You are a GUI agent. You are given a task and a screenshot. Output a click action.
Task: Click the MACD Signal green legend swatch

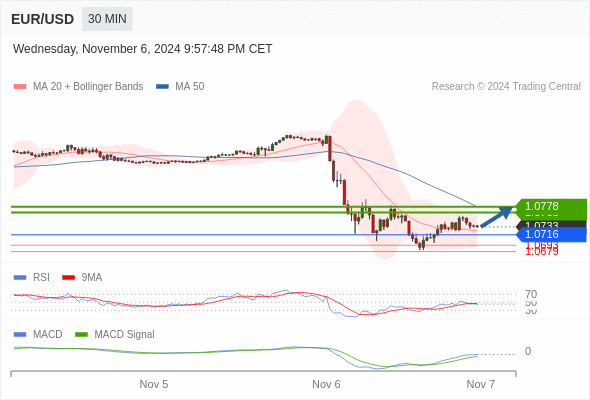pyautogui.click(x=82, y=335)
